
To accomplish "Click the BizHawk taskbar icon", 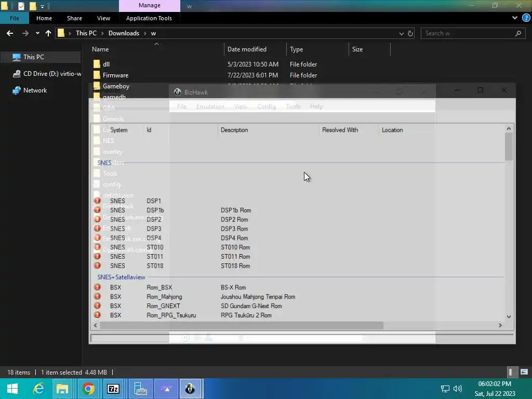I will coord(190,389).
